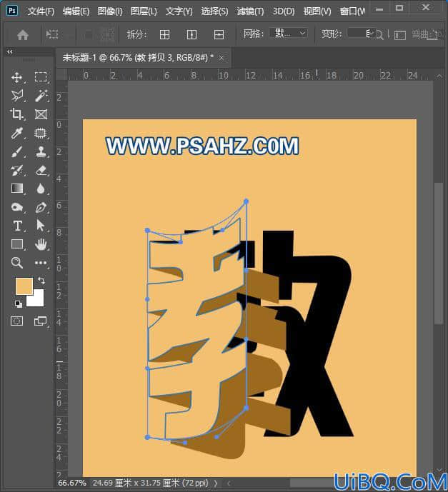
Task: Select the Frame tool
Action: pyautogui.click(x=41, y=114)
